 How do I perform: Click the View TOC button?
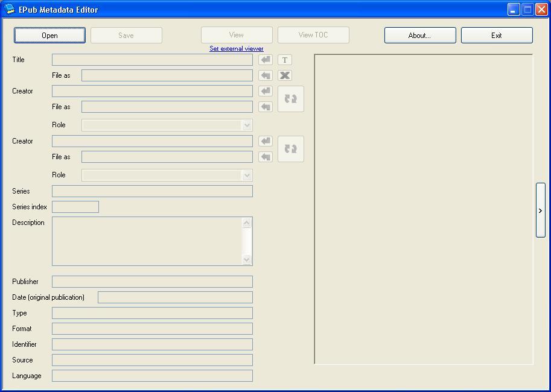point(313,34)
